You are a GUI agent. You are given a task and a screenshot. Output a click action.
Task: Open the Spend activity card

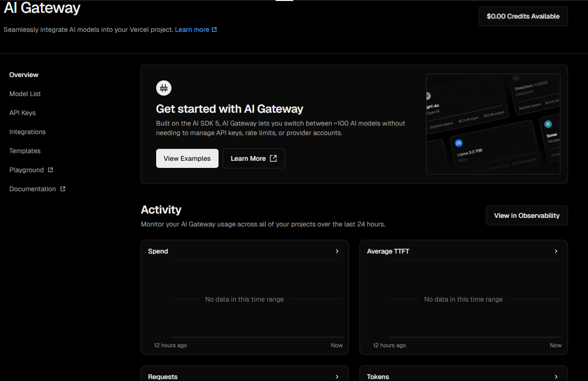tap(244, 297)
